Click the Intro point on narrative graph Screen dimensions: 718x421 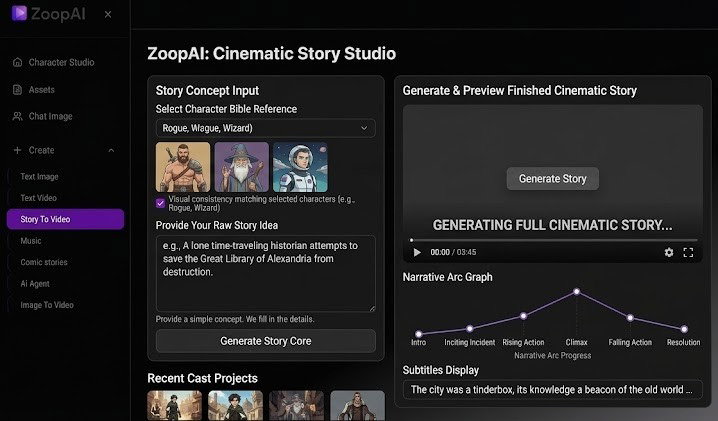click(419, 334)
